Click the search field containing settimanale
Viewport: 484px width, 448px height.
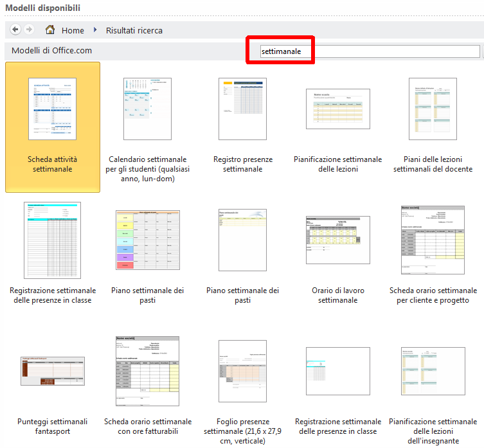click(x=370, y=51)
